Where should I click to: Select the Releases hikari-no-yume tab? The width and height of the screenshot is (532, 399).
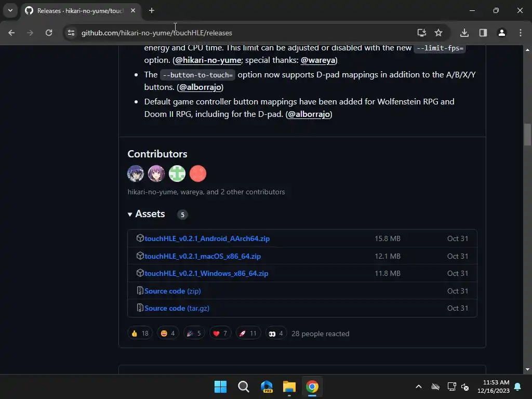(81, 10)
